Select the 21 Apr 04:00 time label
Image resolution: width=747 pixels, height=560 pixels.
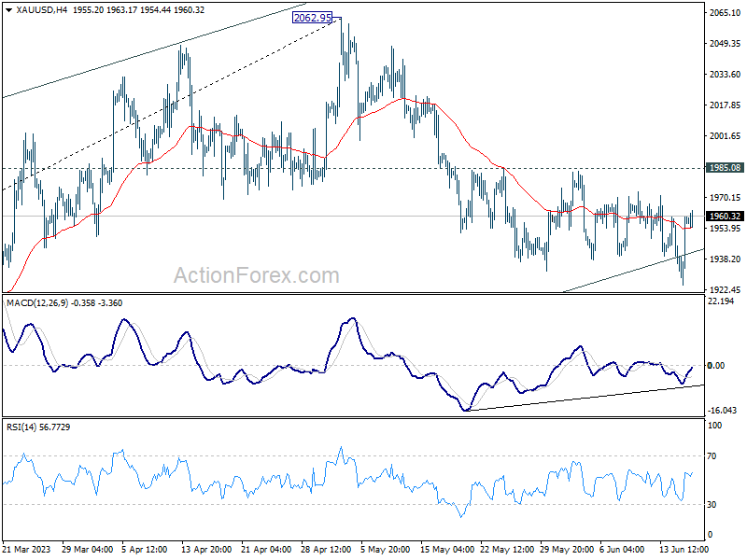click(x=266, y=550)
